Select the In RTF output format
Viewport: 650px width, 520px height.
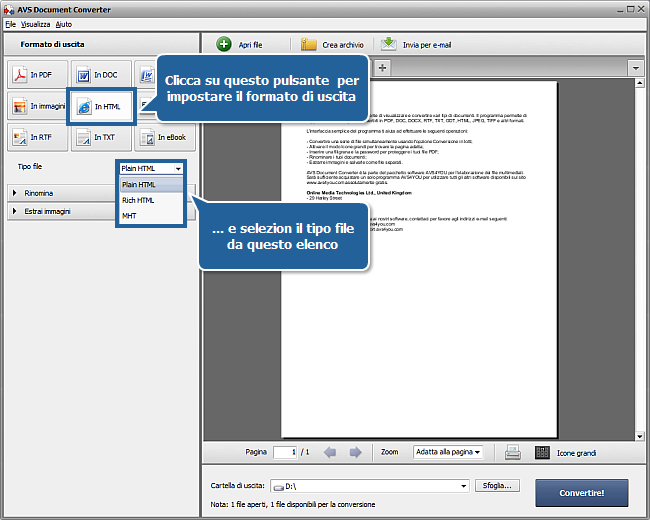click(x=37, y=137)
